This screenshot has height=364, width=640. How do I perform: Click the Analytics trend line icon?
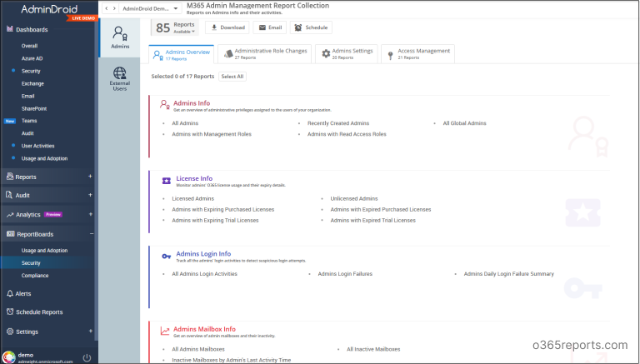(10, 215)
